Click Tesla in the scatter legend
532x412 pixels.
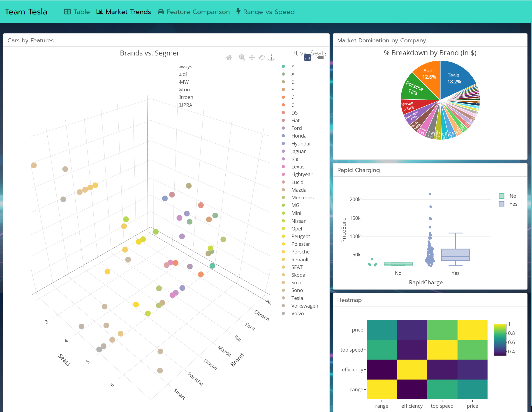[x=297, y=298]
